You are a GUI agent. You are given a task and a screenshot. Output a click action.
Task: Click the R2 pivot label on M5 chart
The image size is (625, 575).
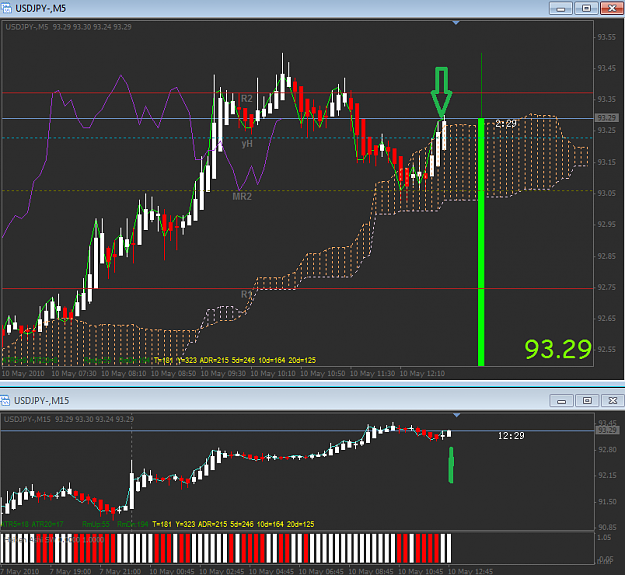247,99
